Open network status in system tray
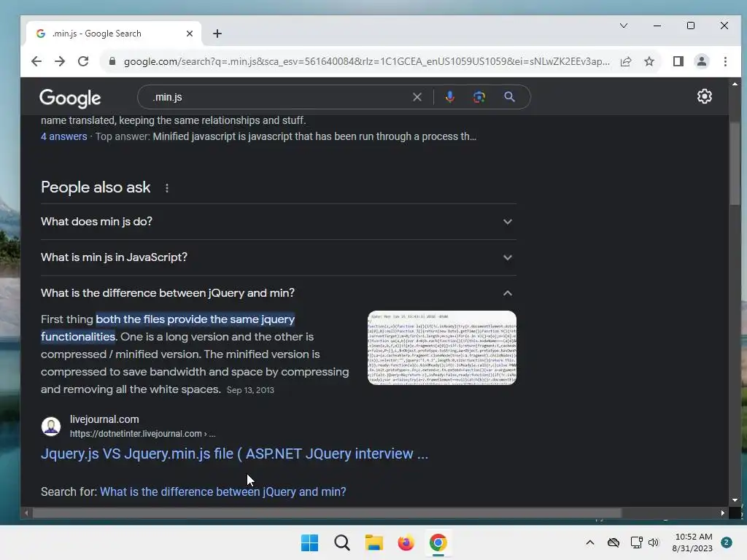This screenshot has width=747, height=560. click(x=636, y=542)
